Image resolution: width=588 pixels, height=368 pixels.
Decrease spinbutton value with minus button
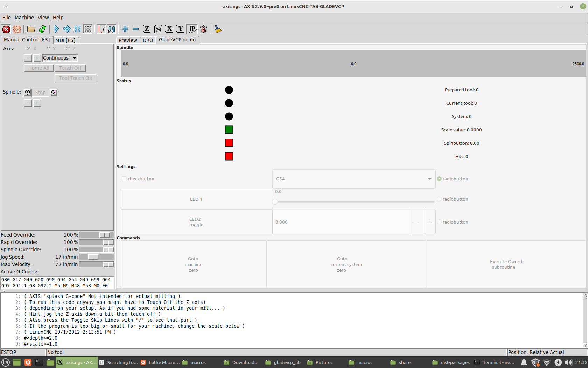coord(416,222)
